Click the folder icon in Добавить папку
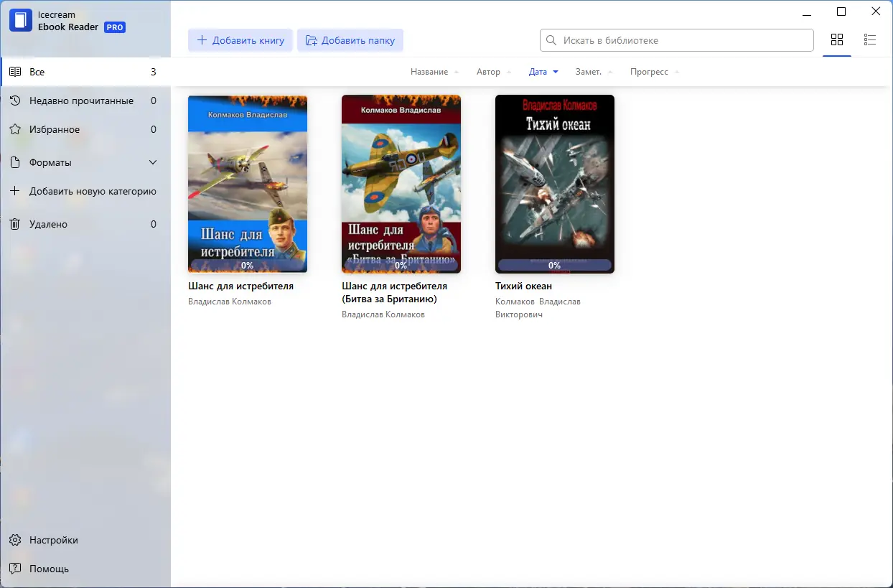 312,40
